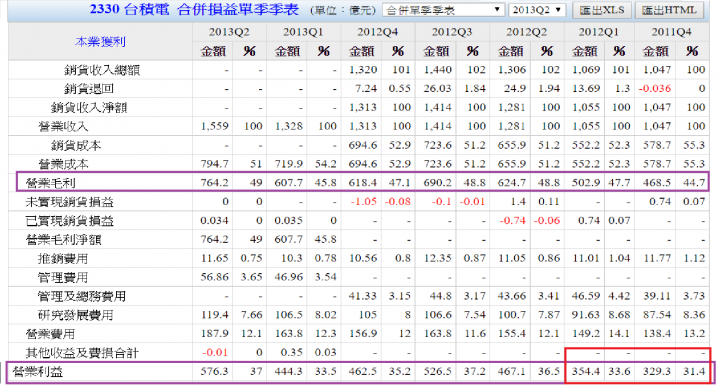Click the 推銷費用 row label
This screenshot has width=720, height=386.
pyautogui.click(x=63, y=259)
